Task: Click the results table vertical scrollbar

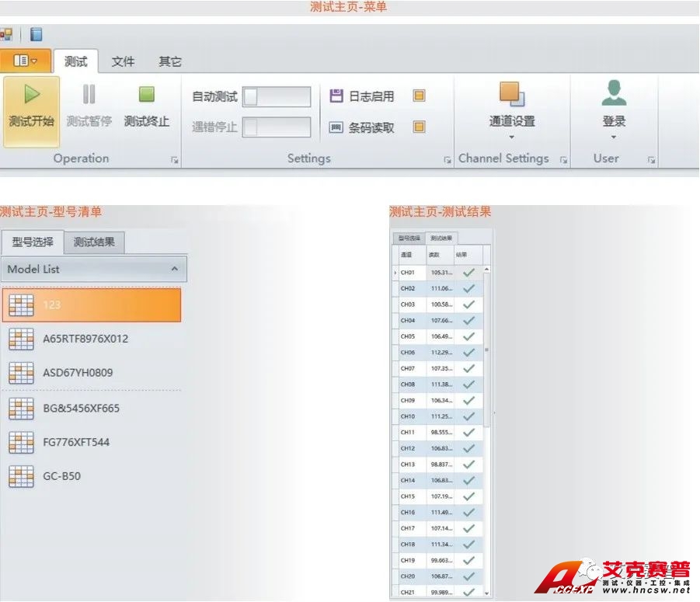Action: (x=487, y=350)
